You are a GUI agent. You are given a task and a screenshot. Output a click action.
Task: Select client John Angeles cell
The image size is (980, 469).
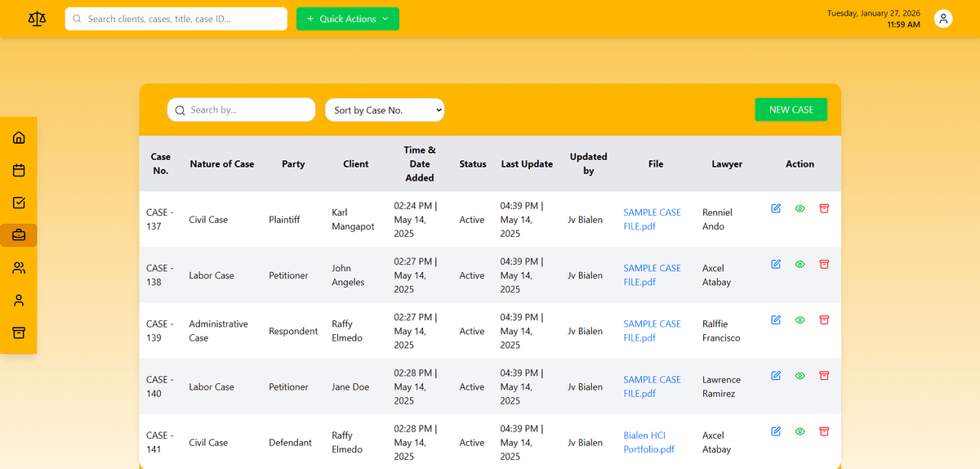[348, 275]
